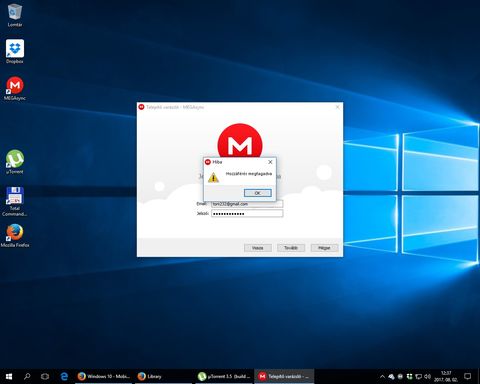Click the Email input field
This screenshot has width=480, height=384.
[247, 204]
